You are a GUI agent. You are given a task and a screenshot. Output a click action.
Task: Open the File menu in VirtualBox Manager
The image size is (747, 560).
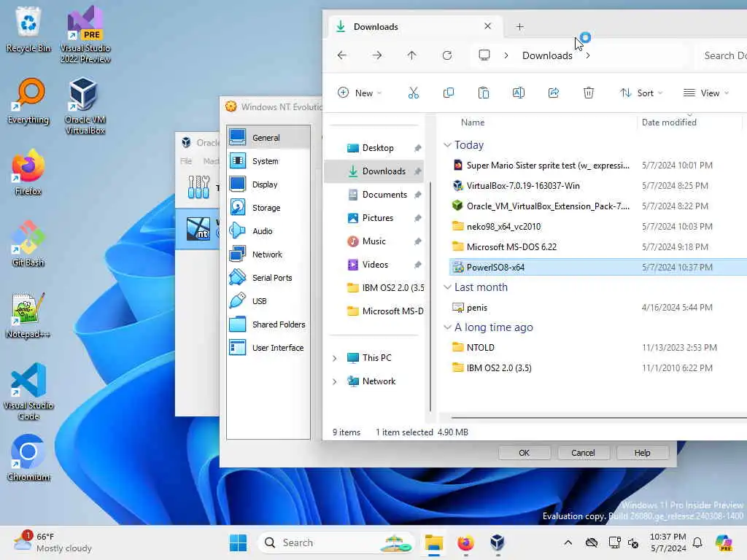(x=186, y=161)
